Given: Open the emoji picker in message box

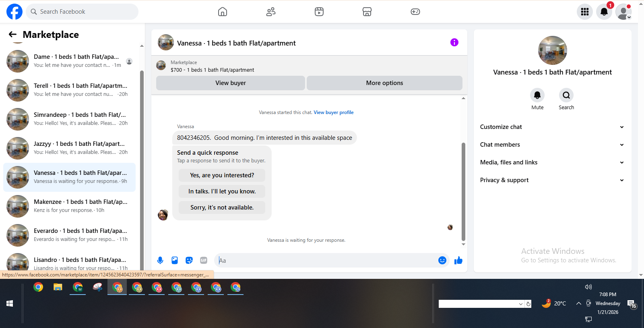Looking at the screenshot, I should pos(442,260).
